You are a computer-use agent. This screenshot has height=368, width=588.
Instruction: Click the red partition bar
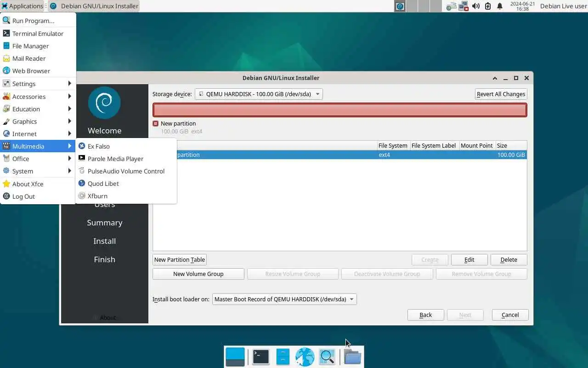coord(340,110)
